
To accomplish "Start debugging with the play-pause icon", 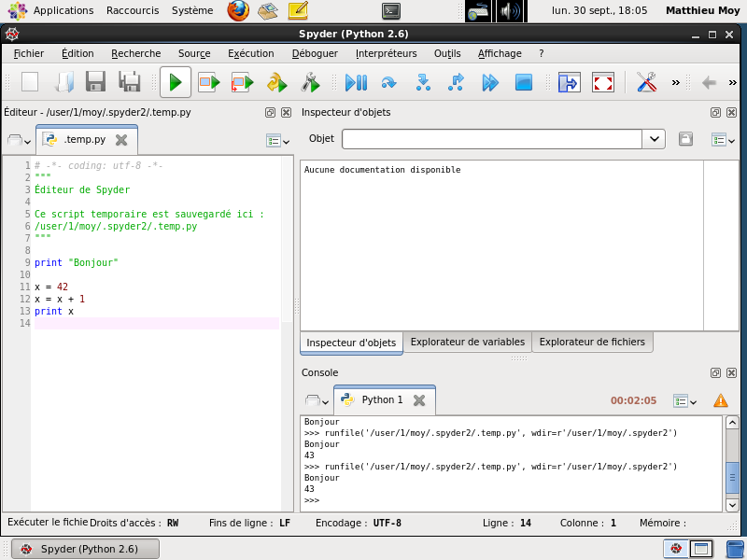I will coord(356,82).
